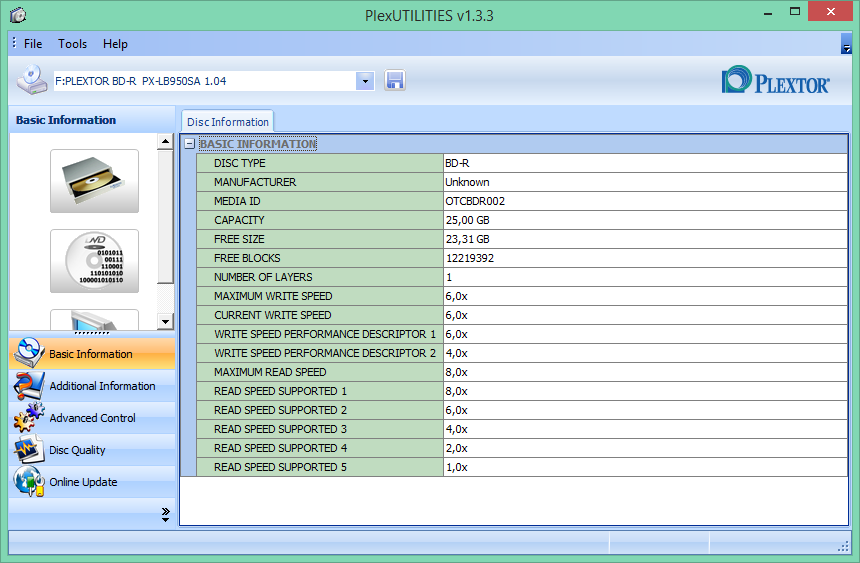Click the DISC TYPE value BD-R
The image size is (860, 563).
(x=457, y=163)
